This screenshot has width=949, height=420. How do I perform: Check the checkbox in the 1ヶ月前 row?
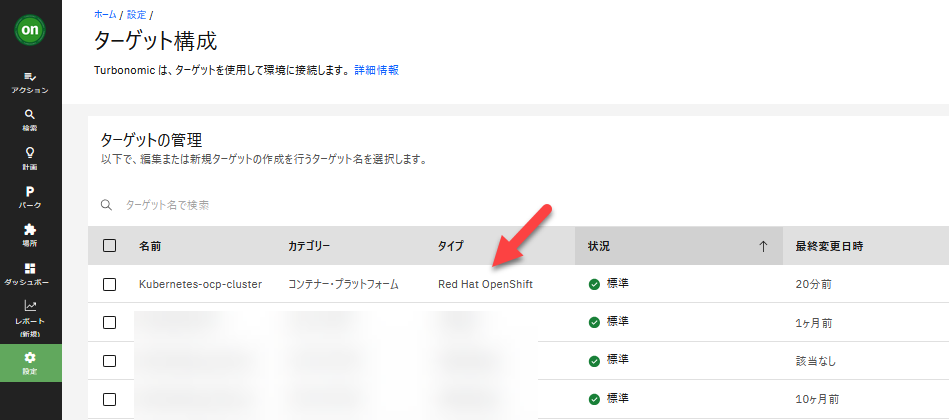(110, 323)
